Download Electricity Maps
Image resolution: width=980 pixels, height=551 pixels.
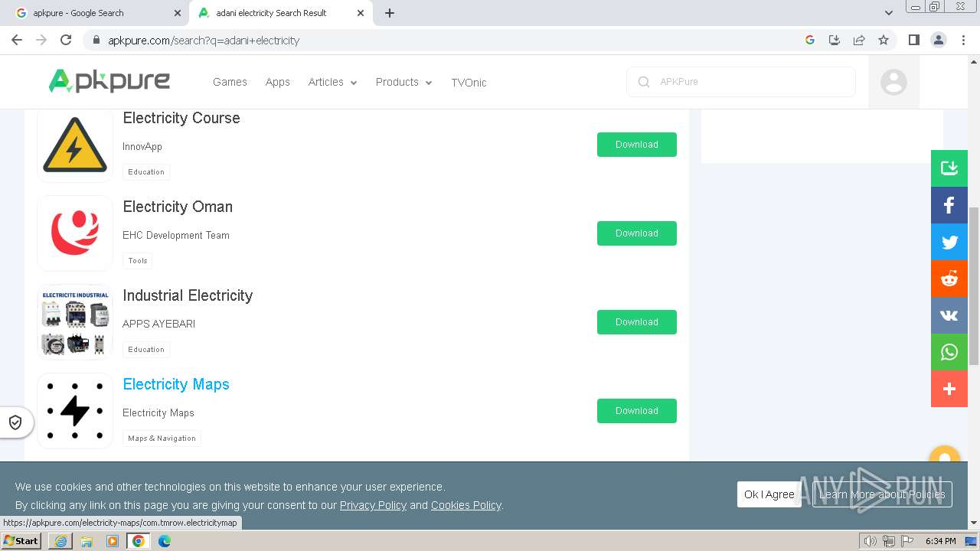[637, 411]
